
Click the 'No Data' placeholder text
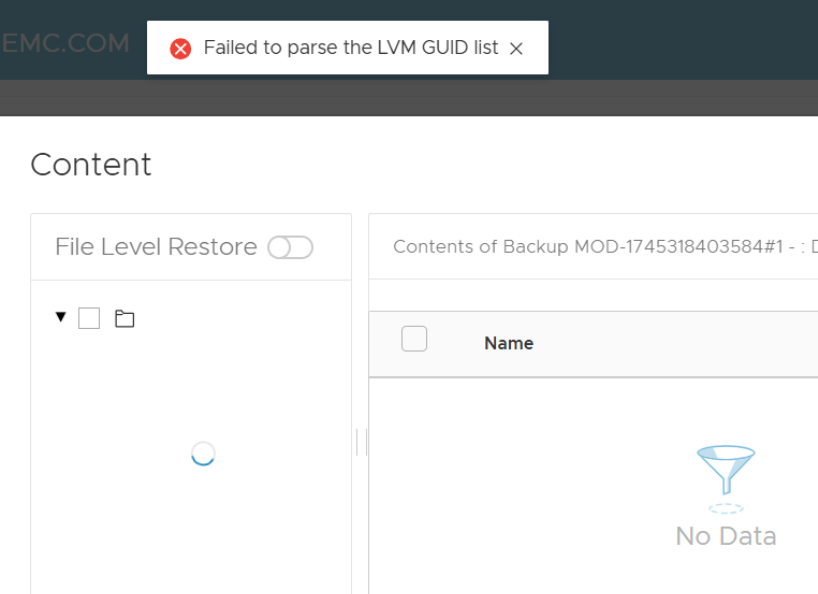pyautogui.click(x=726, y=536)
